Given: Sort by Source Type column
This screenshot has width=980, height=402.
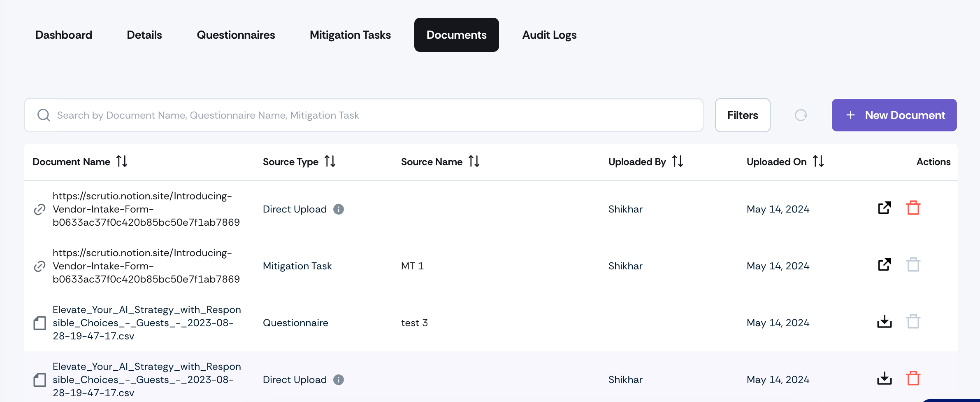Looking at the screenshot, I should [330, 161].
